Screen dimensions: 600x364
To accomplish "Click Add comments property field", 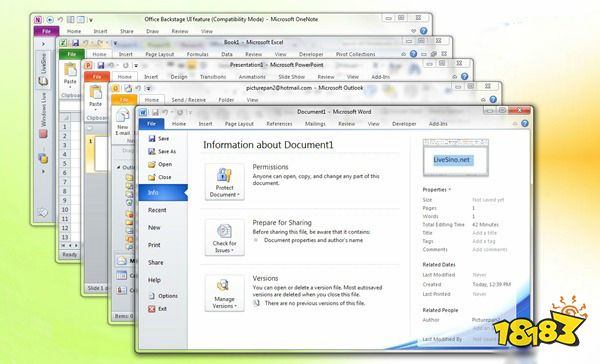I will click(x=489, y=250).
